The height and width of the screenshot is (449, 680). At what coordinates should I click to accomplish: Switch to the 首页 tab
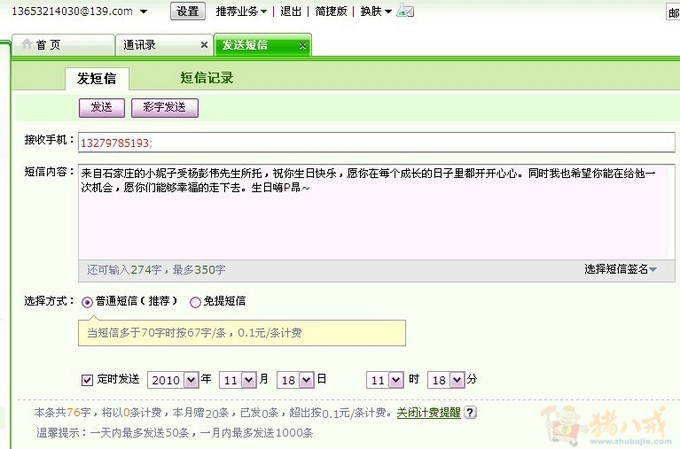click(x=63, y=45)
